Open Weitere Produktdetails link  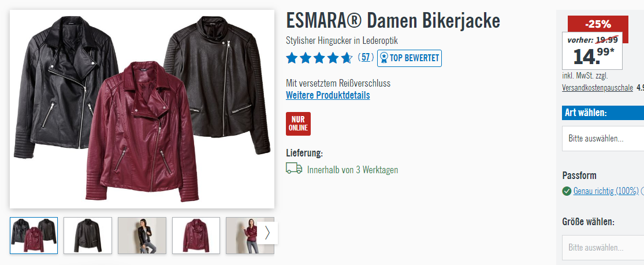[327, 95]
